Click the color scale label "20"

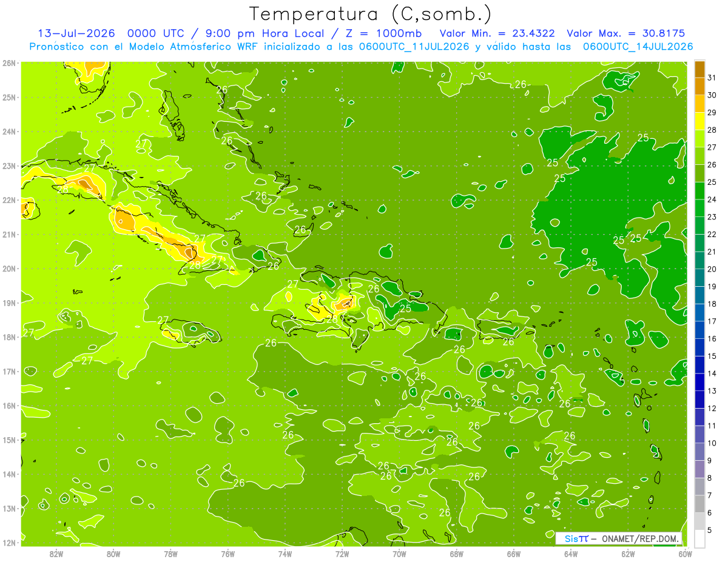click(x=712, y=269)
